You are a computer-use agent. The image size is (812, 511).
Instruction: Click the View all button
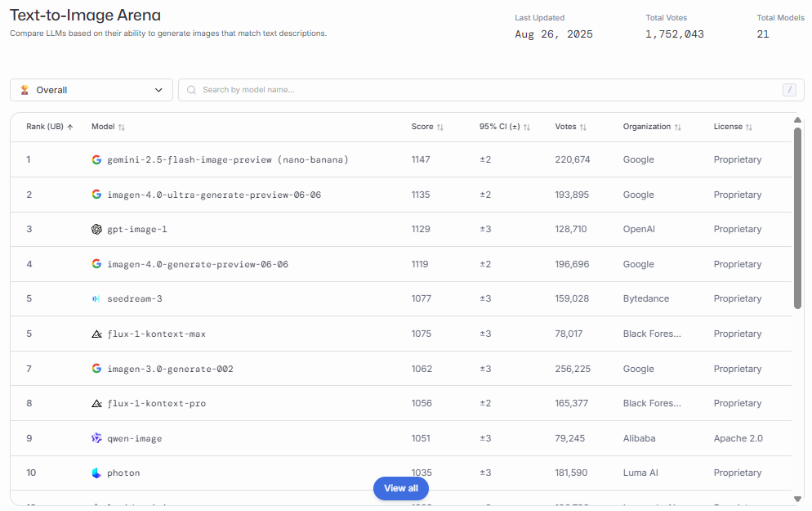point(401,488)
